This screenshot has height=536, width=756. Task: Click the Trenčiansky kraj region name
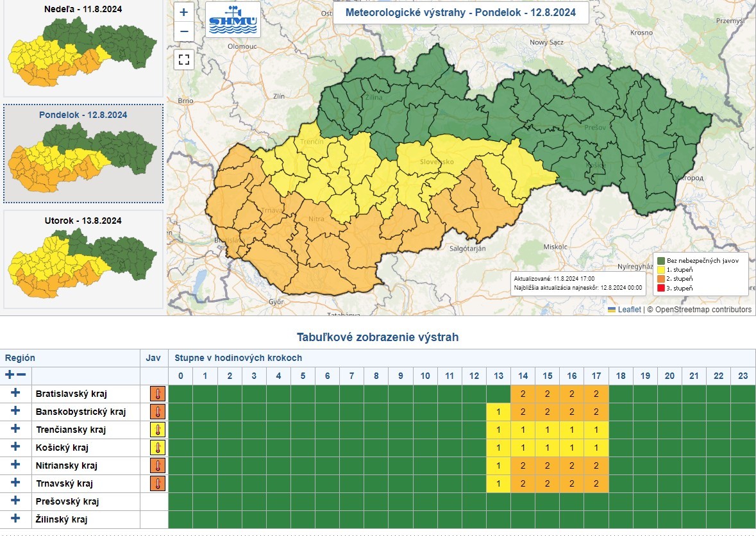[71, 430]
